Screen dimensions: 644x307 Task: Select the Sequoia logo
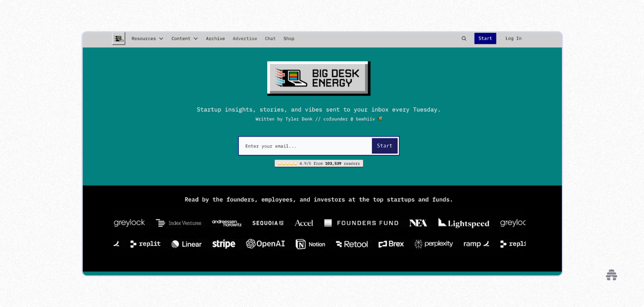[268, 223]
